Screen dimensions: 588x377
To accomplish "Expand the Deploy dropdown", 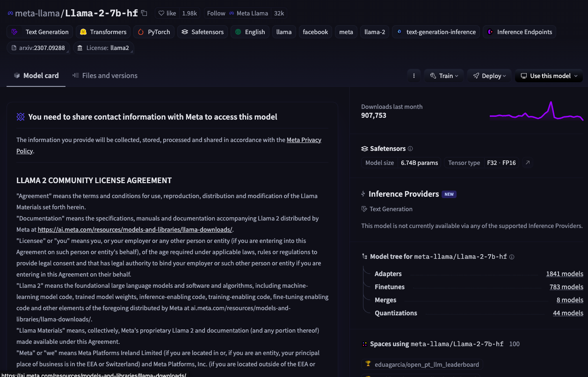I will (489, 76).
